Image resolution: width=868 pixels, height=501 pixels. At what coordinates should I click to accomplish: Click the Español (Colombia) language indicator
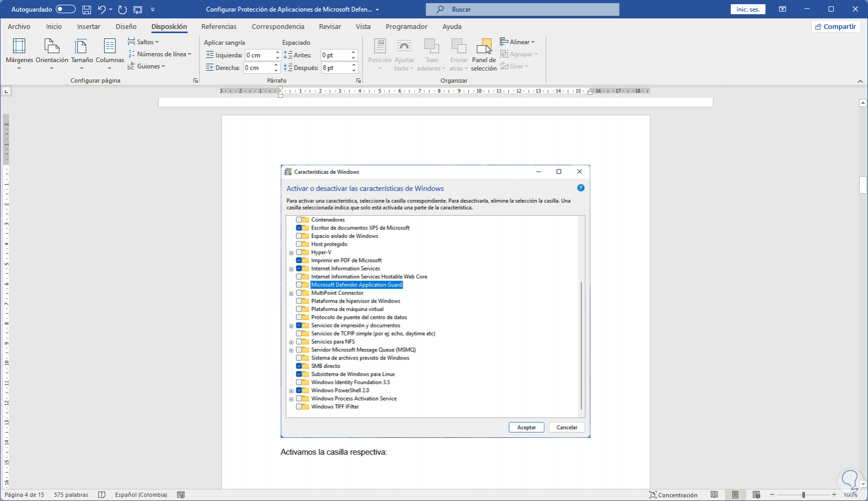tap(141, 495)
